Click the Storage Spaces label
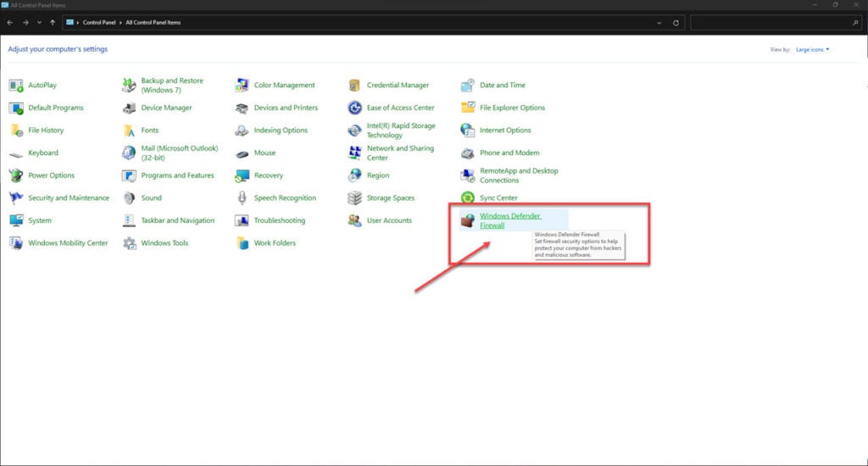 point(390,198)
